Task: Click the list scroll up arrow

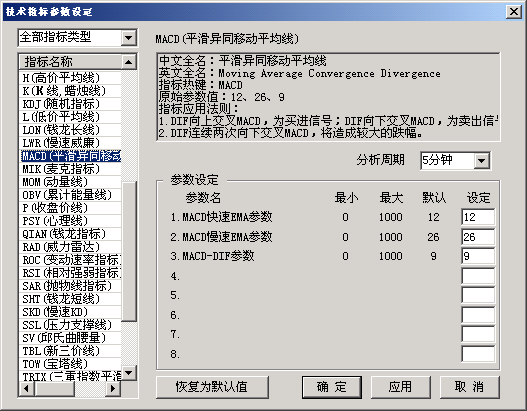Action: coord(128,62)
